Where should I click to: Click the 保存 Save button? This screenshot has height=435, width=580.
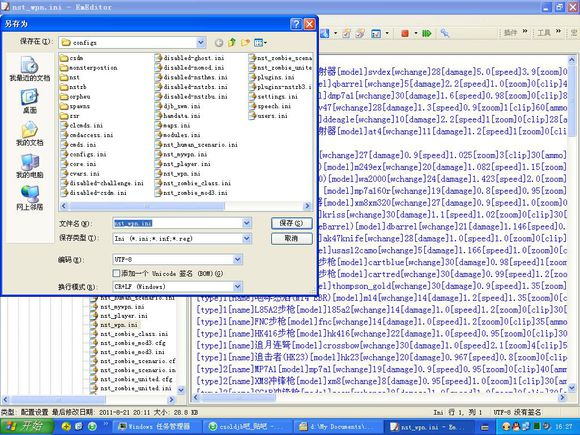(x=291, y=223)
